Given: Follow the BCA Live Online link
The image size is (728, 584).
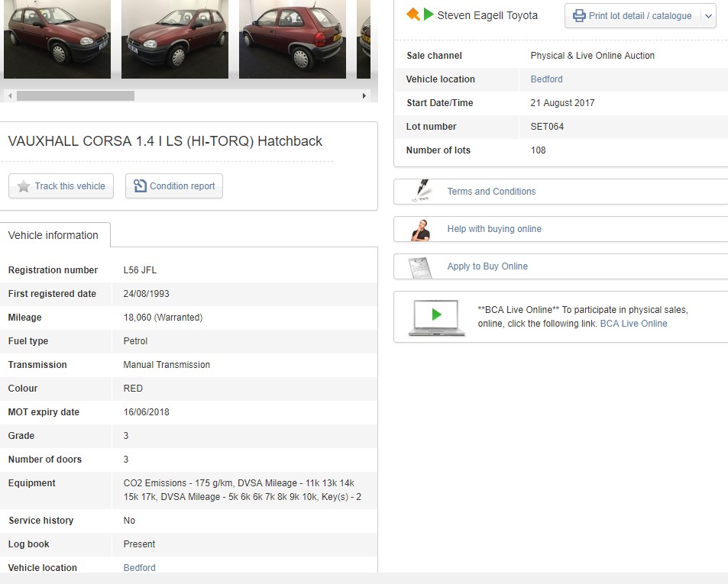Looking at the screenshot, I should click(x=633, y=324).
